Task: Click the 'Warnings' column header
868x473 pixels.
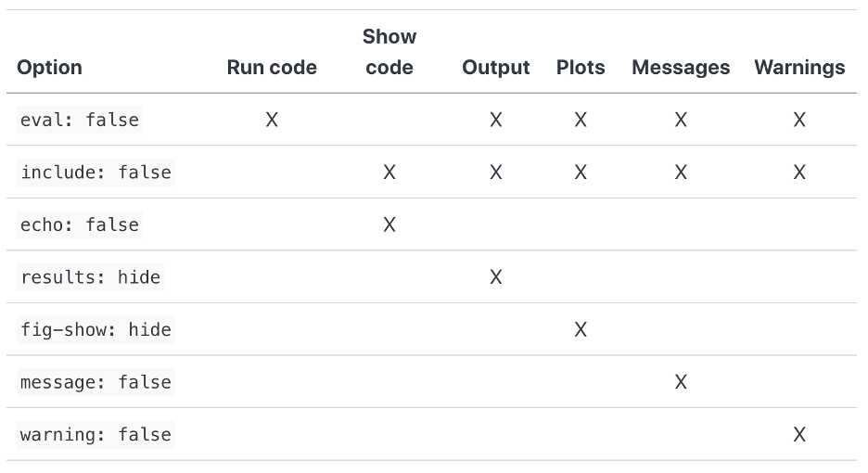Action: pos(799,67)
